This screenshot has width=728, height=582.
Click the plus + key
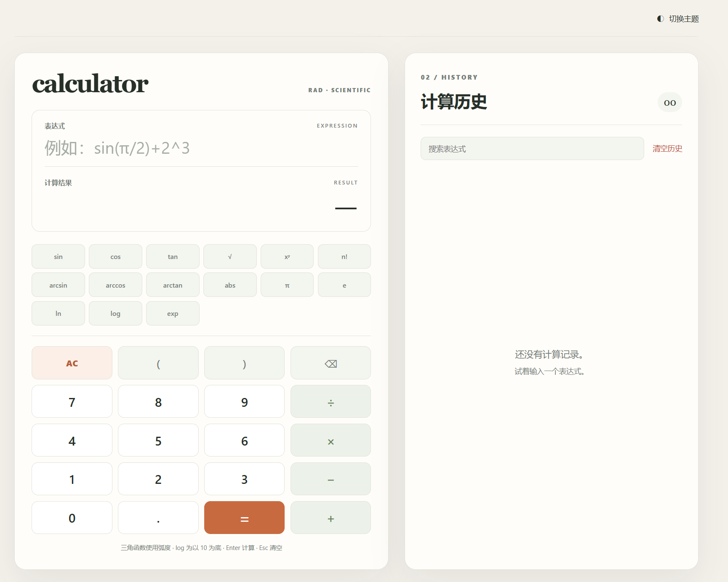(331, 518)
